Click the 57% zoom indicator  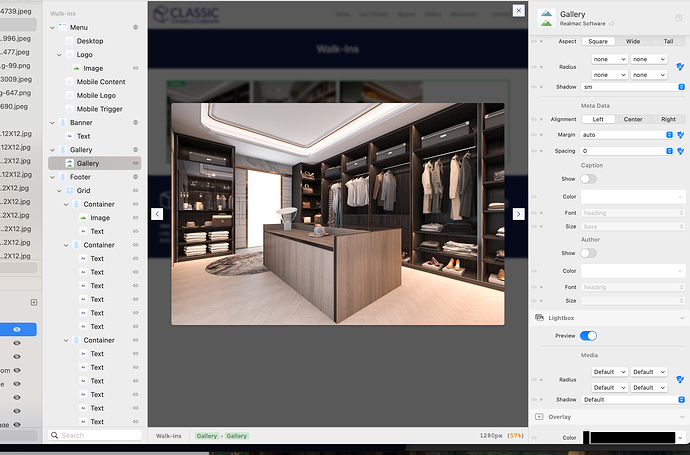point(516,435)
